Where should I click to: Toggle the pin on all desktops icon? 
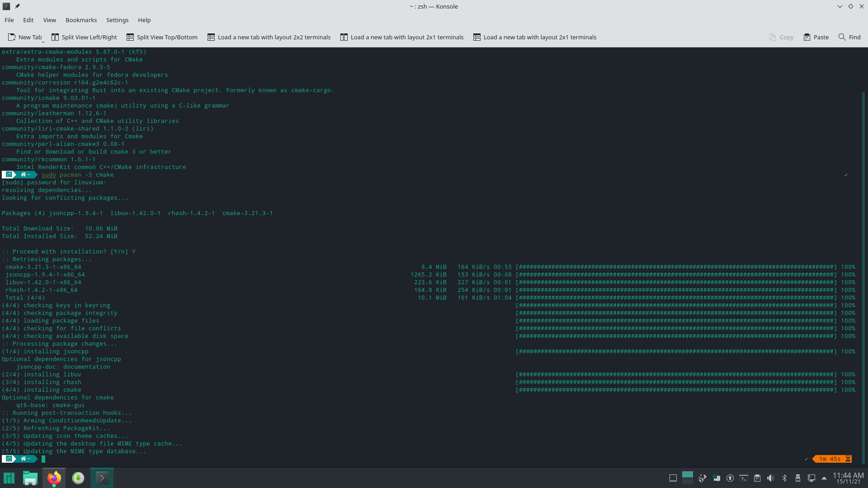pos(17,6)
